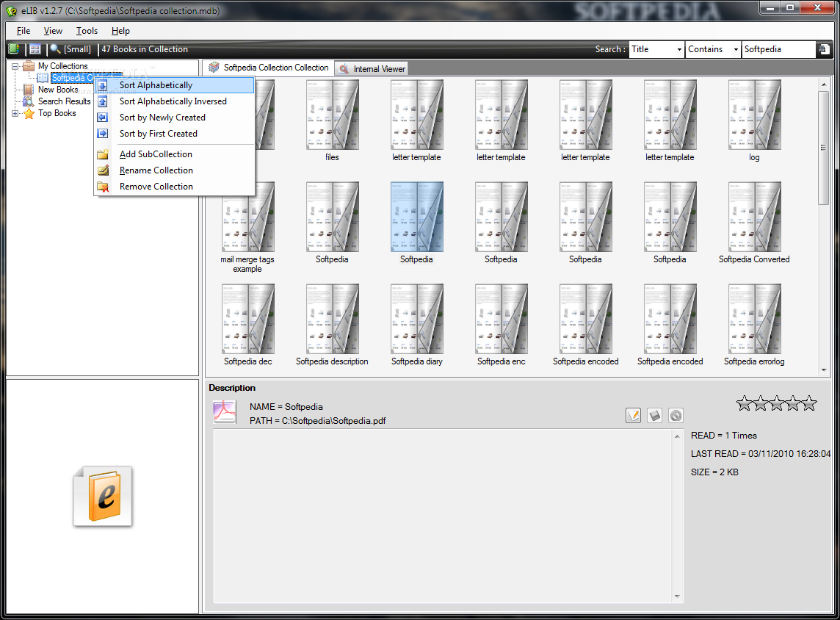The height and width of the screenshot is (620, 840).
Task: Select the Top Books tree item
Action: tap(57, 113)
